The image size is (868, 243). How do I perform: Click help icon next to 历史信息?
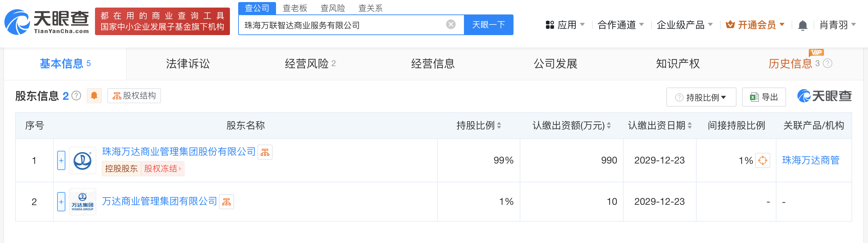coord(828,63)
